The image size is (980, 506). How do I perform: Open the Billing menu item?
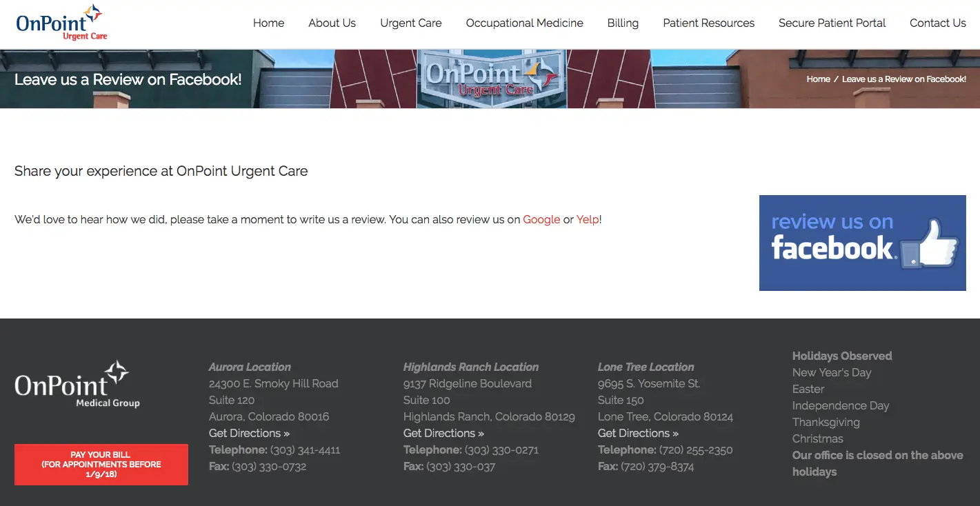pyautogui.click(x=623, y=23)
